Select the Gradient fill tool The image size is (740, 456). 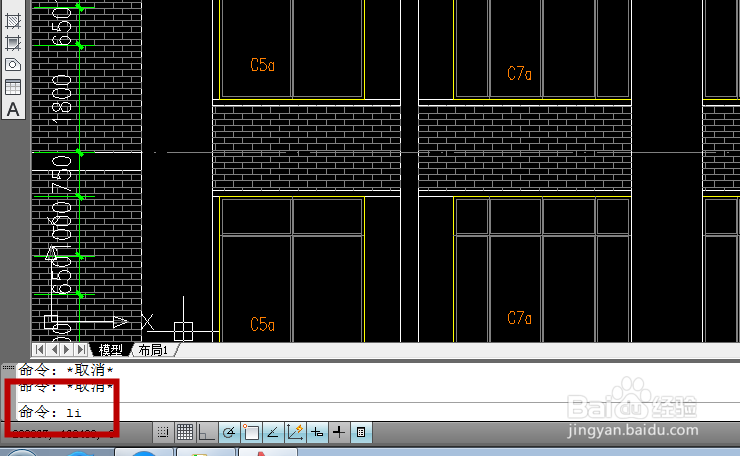[x=13, y=42]
